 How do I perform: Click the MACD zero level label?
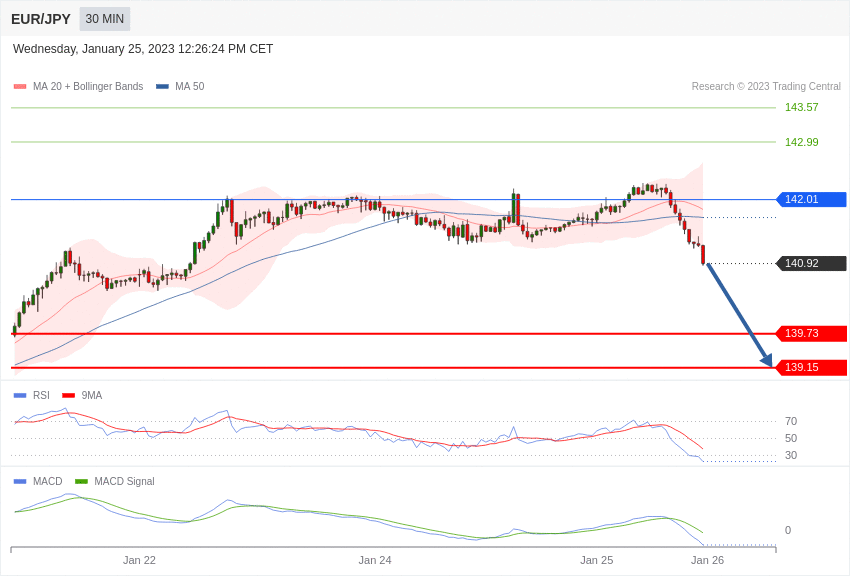(788, 530)
